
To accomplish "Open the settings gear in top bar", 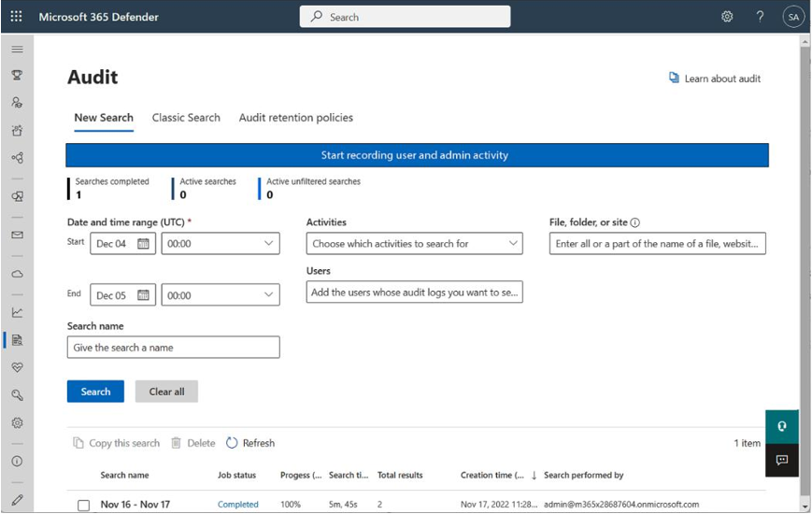I will [x=727, y=17].
